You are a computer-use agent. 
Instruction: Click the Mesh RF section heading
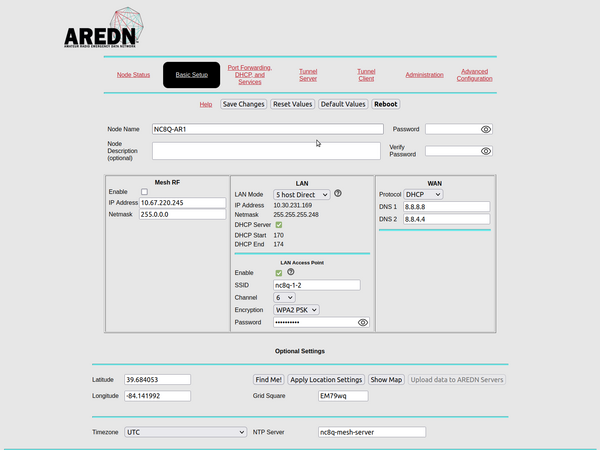(167, 183)
